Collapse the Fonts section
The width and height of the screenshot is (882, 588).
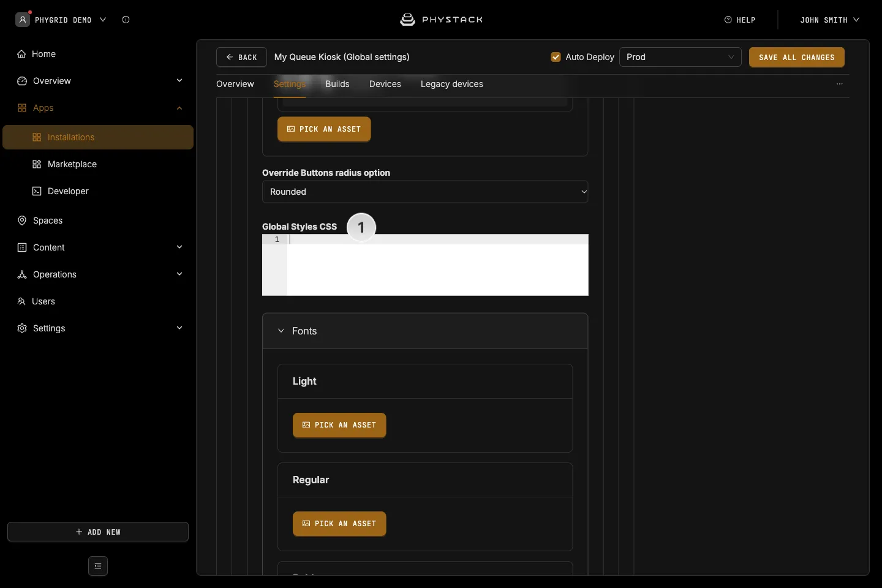coord(281,331)
